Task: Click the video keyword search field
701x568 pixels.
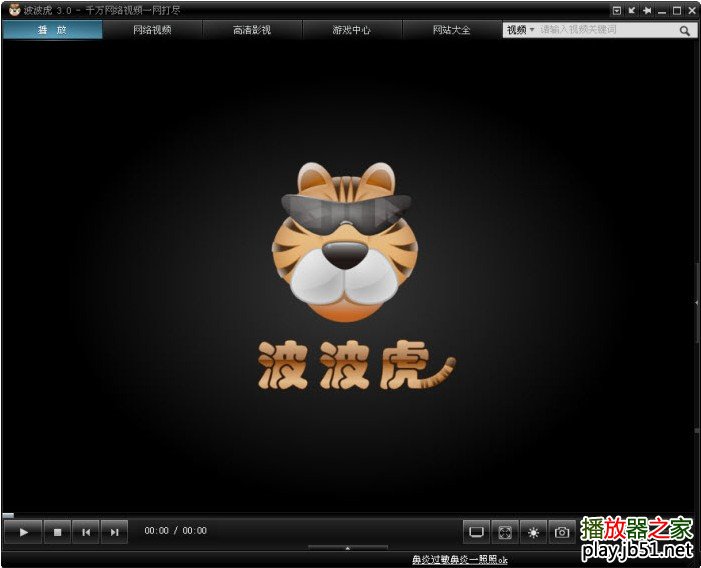Action: (608, 30)
